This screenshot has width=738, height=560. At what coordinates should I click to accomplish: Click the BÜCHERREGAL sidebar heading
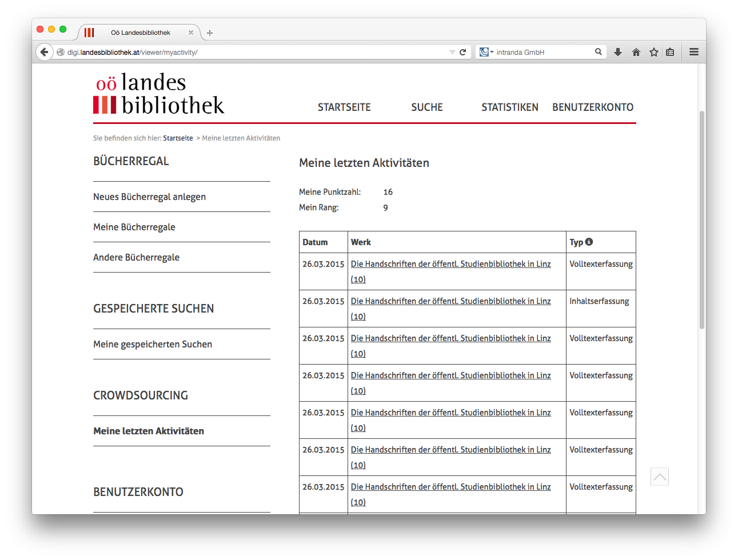pos(131,161)
